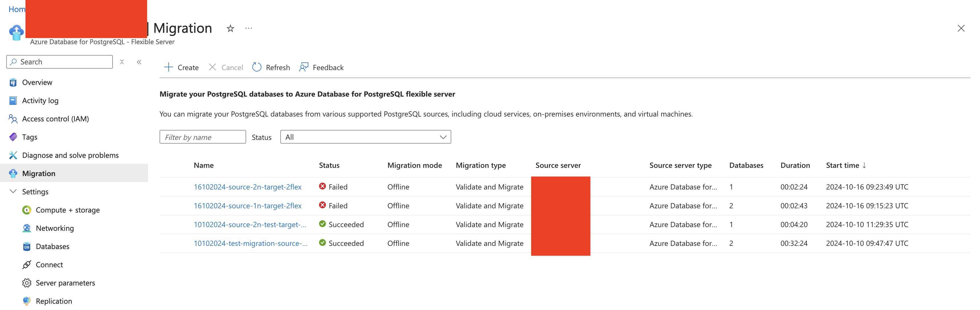Click the Name column header
The width and height of the screenshot is (980, 310).
point(203,165)
